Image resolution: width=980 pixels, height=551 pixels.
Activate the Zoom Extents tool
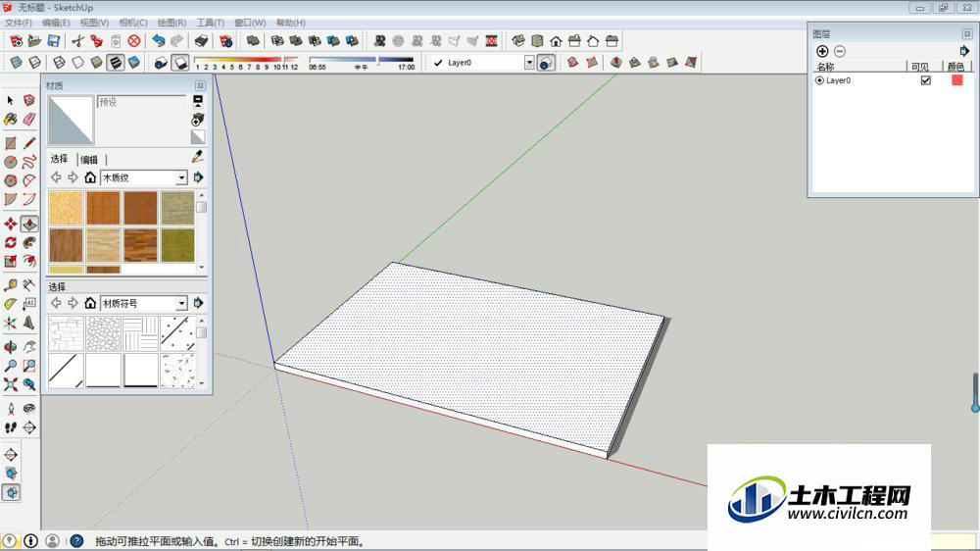[x=10, y=384]
